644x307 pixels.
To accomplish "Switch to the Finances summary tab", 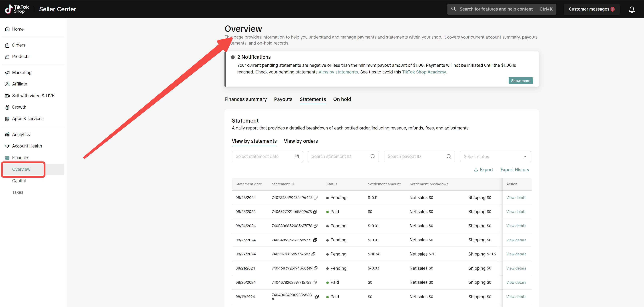I will tap(246, 99).
